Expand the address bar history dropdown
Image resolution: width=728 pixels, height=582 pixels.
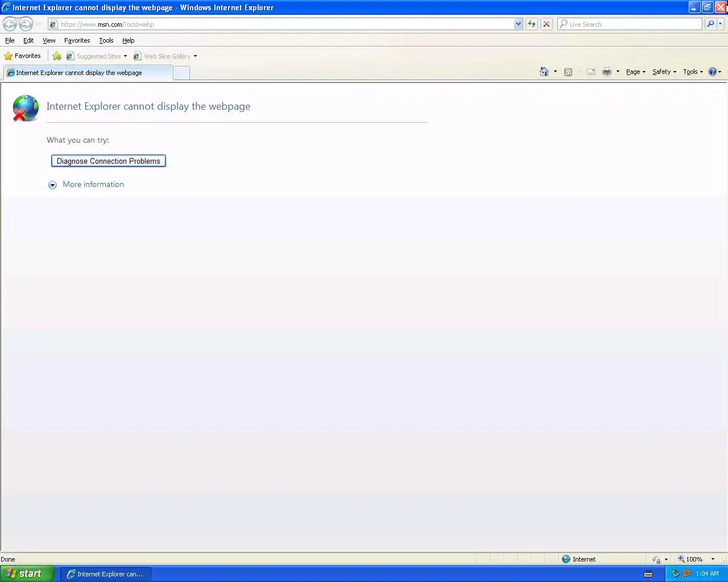518,24
